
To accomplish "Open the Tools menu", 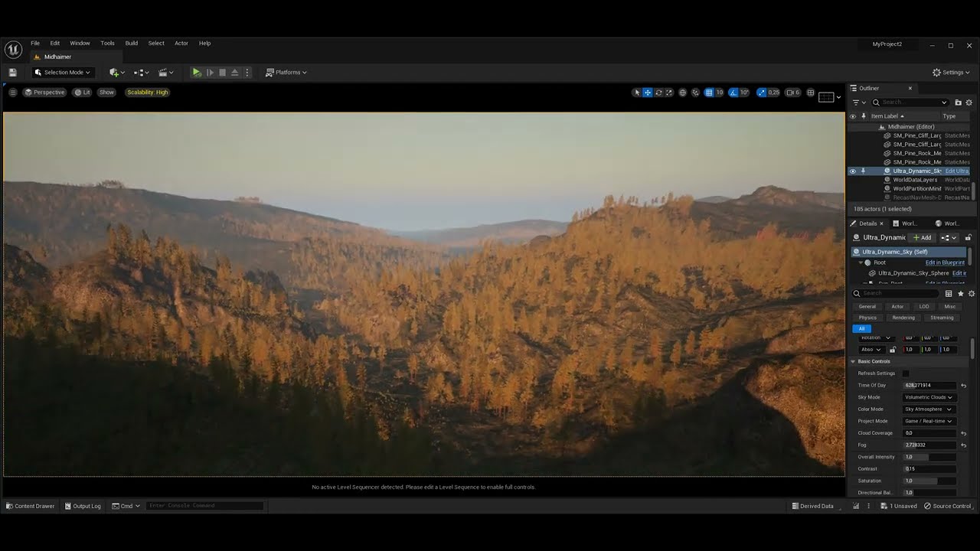I will [107, 43].
